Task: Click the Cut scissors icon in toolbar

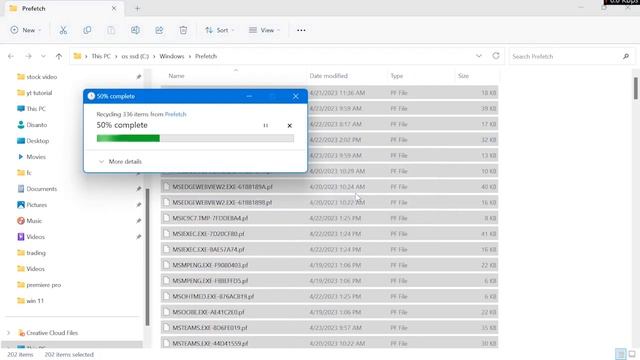Action: click(63, 30)
